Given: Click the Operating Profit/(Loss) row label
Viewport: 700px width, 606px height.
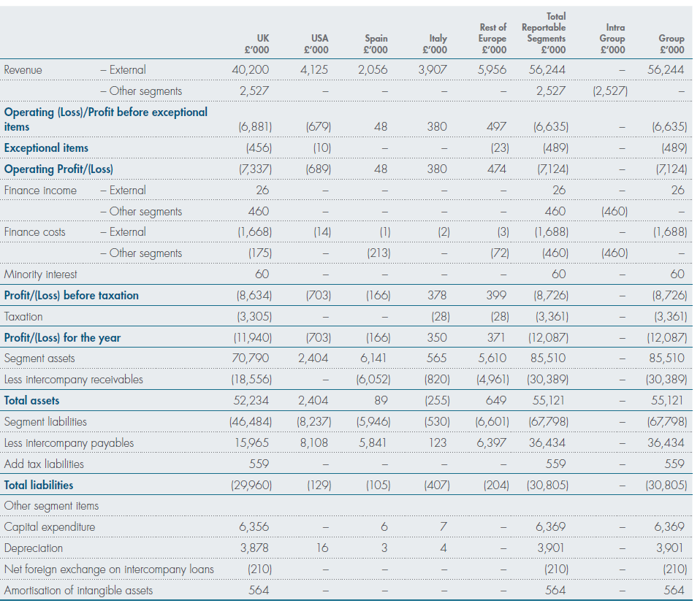Looking at the screenshot, I should pos(58,169).
